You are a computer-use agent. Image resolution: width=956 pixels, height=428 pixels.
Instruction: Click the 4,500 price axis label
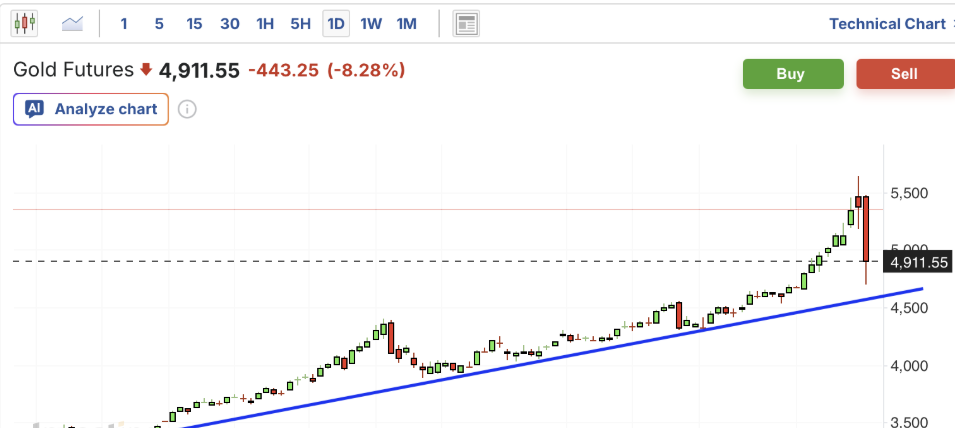pyautogui.click(x=910, y=309)
